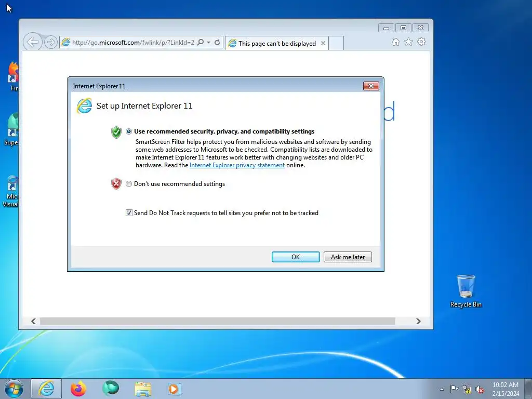Open Favorites star icon

pyautogui.click(x=408, y=42)
